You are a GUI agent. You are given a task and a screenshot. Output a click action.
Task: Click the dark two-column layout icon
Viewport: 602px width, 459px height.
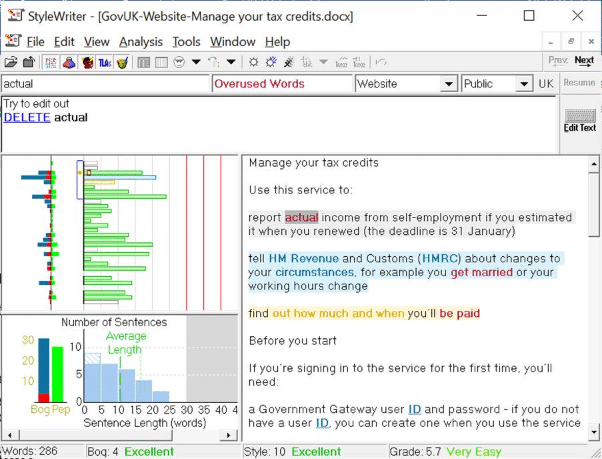pyautogui.click(x=144, y=62)
